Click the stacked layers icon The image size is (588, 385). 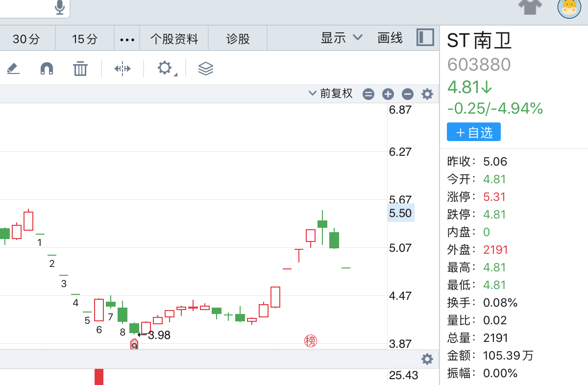(206, 69)
